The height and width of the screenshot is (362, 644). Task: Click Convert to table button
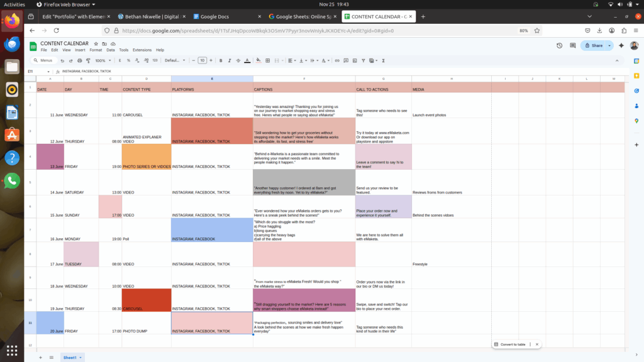pyautogui.click(x=512, y=344)
